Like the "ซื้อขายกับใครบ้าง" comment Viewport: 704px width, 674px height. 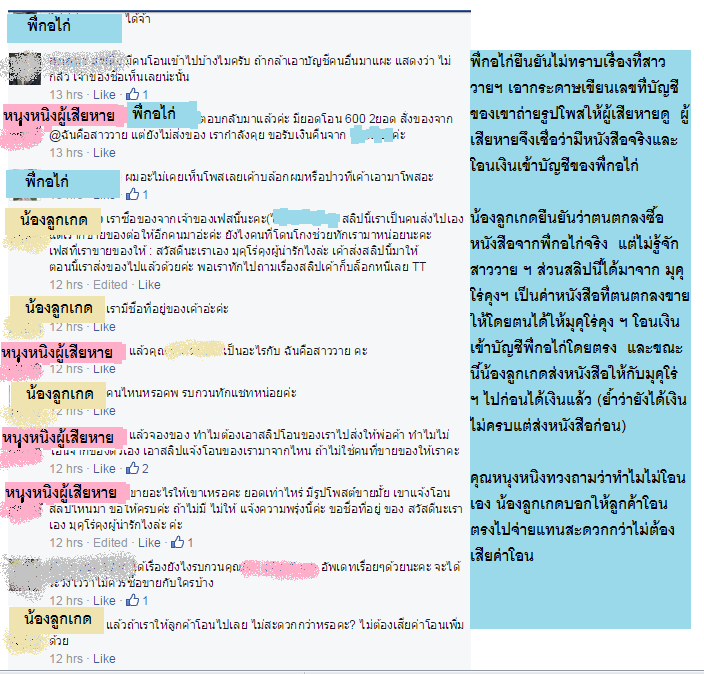104,601
